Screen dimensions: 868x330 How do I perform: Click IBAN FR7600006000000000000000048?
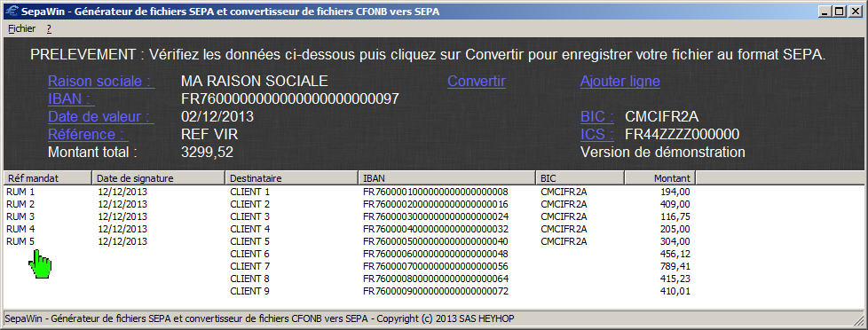click(436, 254)
